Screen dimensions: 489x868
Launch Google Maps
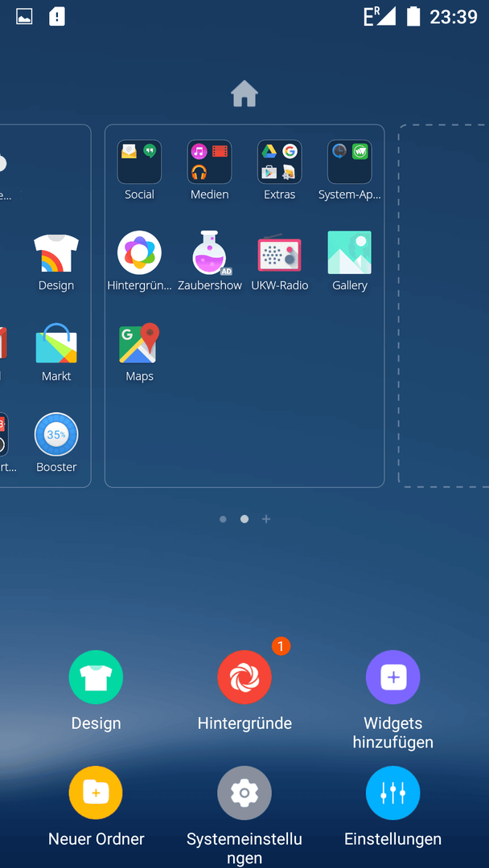139,343
